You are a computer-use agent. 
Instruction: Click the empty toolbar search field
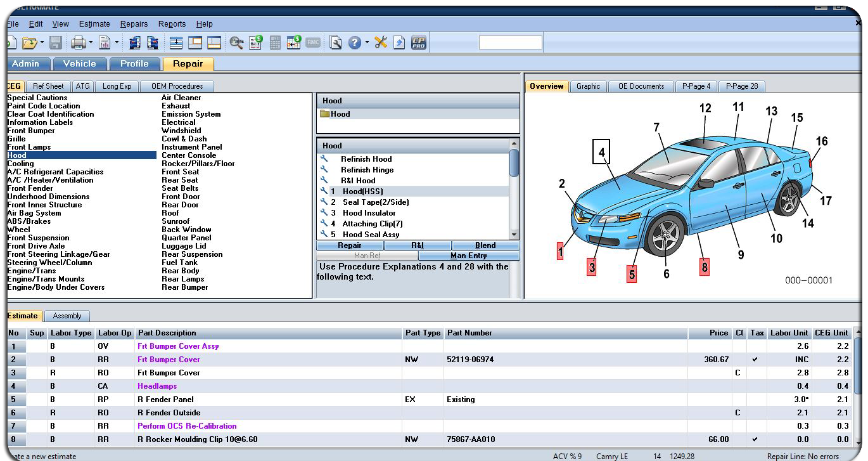click(511, 42)
